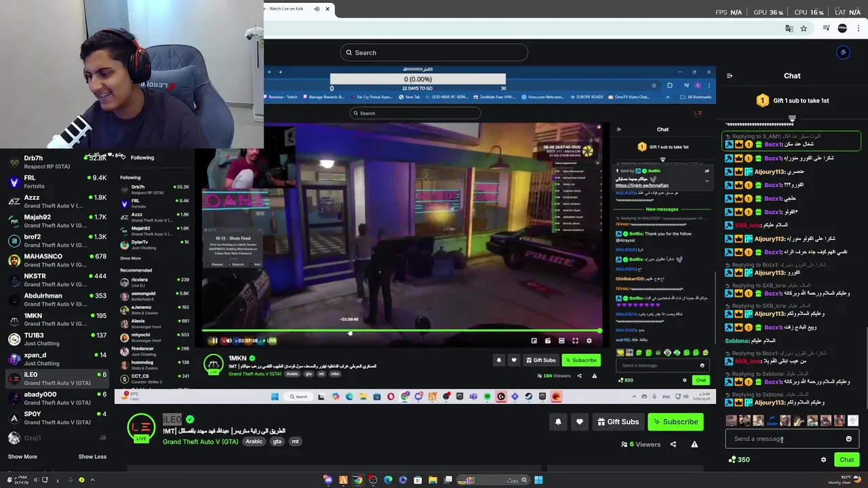The width and height of the screenshot is (868, 488).
Task: Click settings gear in embedded 1MKN player
Action: [589, 341]
